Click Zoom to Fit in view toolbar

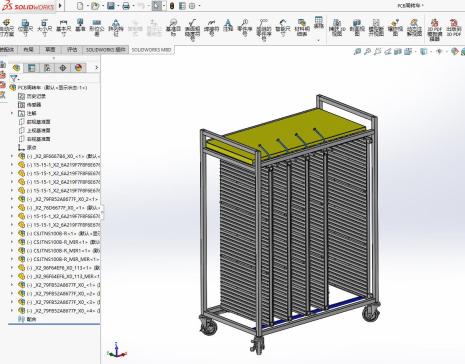[357, 52]
